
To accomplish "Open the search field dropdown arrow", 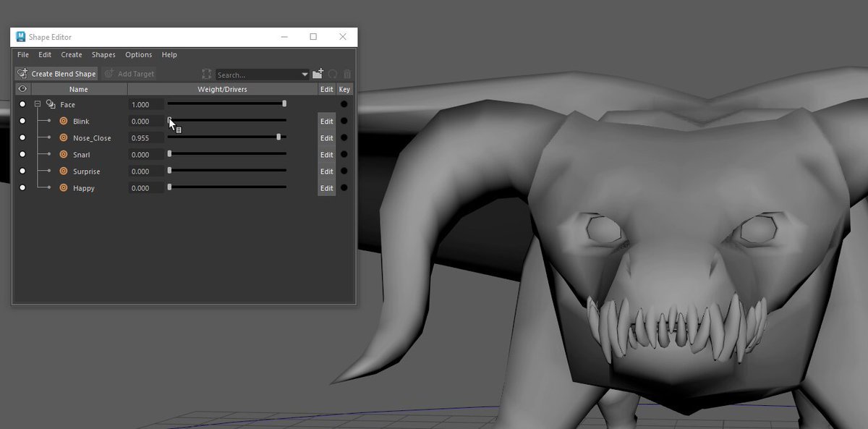I will pyautogui.click(x=305, y=75).
